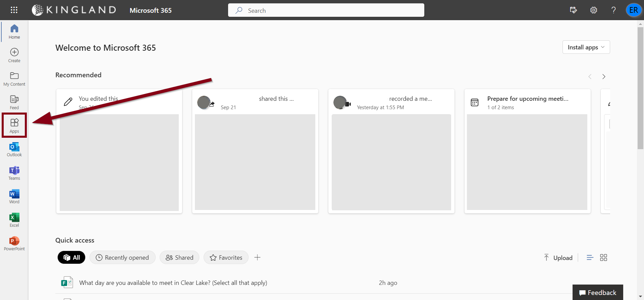Viewport: 644px width, 300px height.
Task: Switch Quick access to grid view
Action: [603, 258]
